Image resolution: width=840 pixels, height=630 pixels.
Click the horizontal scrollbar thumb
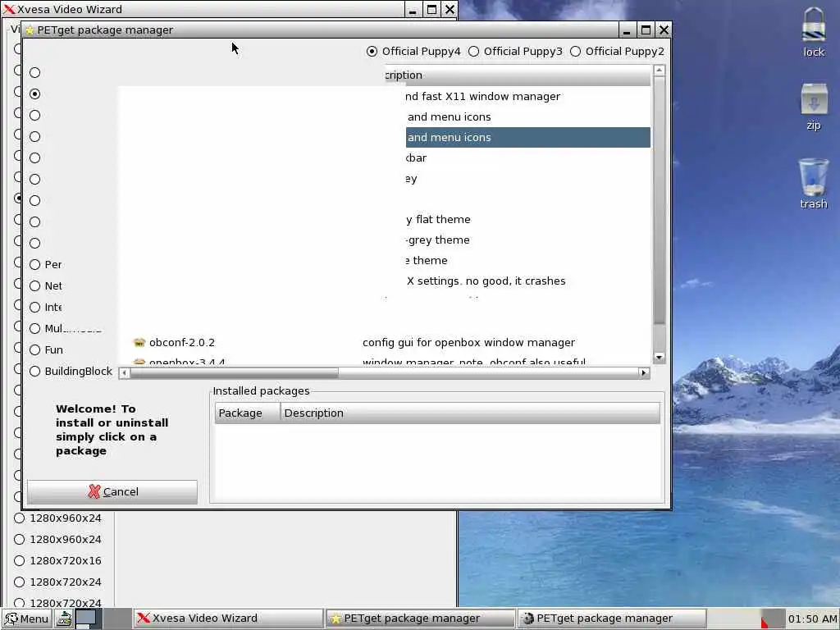(x=234, y=373)
